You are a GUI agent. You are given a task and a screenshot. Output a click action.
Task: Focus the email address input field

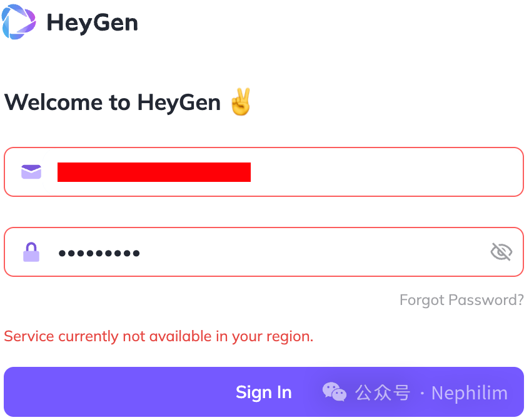coord(375,172)
